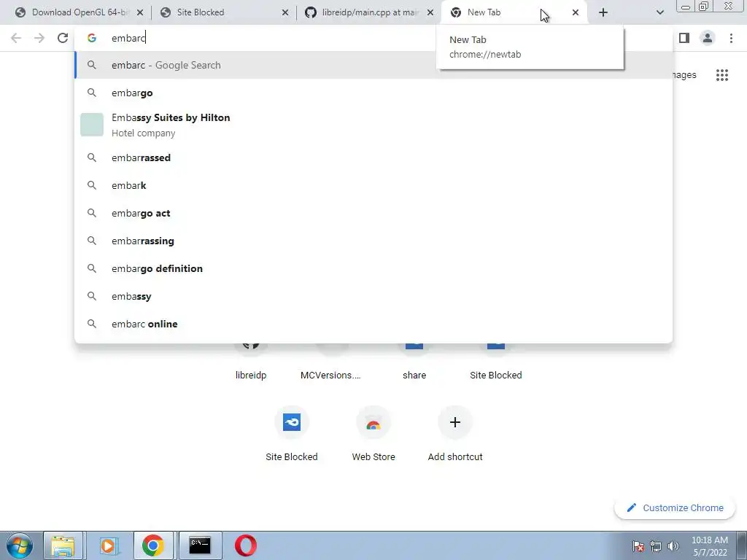The image size is (747, 560).
Task: Launch Opera from the taskbar
Action: pos(245,545)
